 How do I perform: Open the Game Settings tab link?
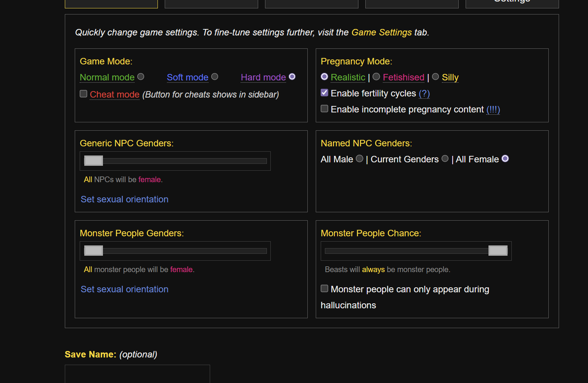tap(382, 32)
